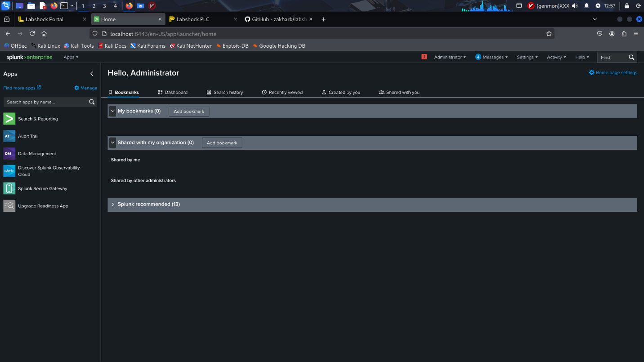
Task: Click the Search apps by name field
Action: click(45, 102)
